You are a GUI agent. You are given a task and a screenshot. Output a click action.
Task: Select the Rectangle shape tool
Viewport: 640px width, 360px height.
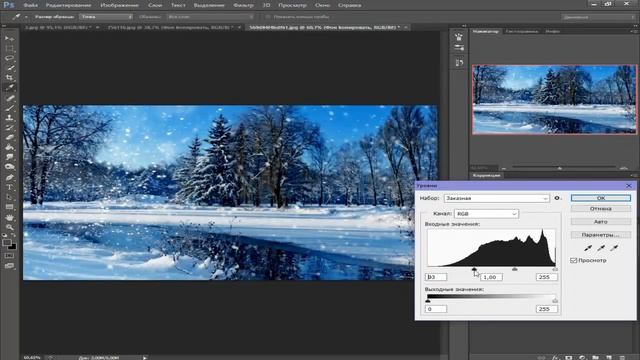(x=9, y=207)
